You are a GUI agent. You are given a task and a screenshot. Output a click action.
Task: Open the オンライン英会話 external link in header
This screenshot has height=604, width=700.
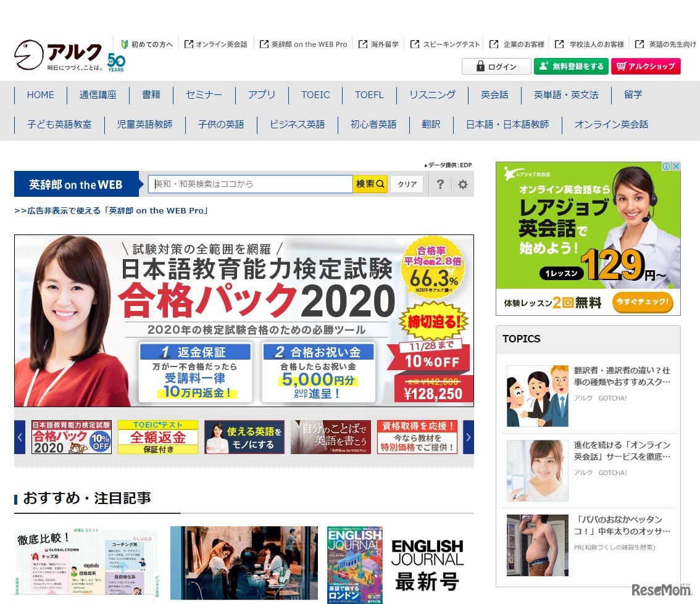tap(216, 44)
